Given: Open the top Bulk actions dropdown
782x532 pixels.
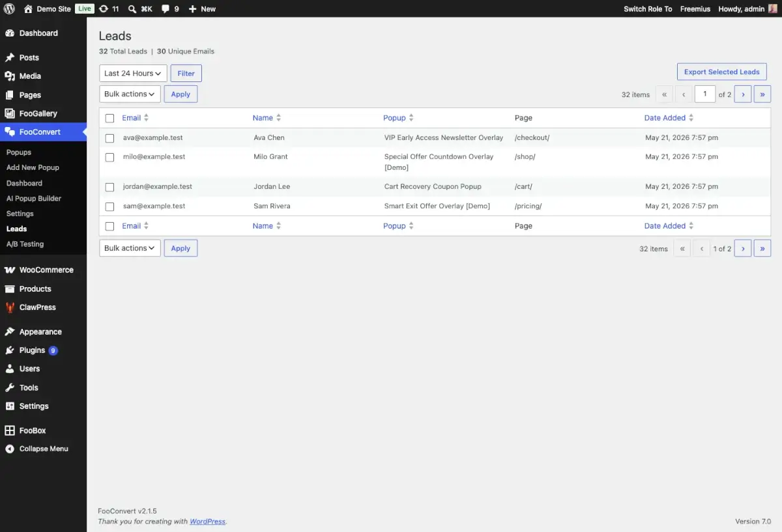Looking at the screenshot, I should [x=130, y=94].
